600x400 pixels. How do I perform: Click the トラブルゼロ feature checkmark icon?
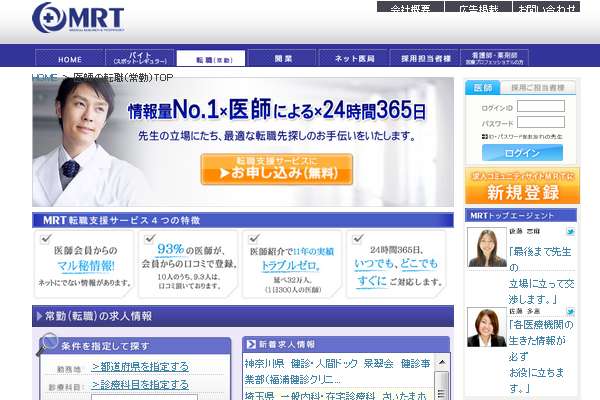(x=252, y=238)
